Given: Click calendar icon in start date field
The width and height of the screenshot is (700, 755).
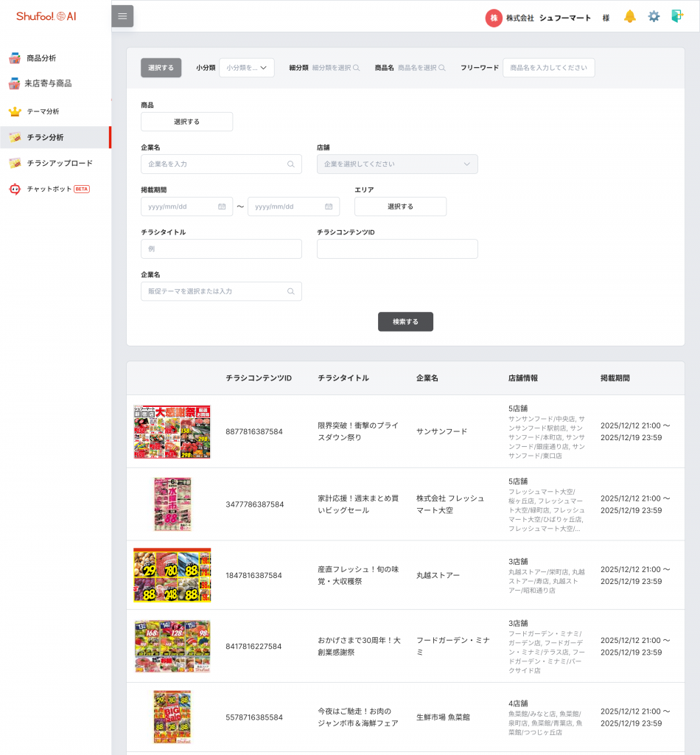Looking at the screenshot, I should [x=222, y=206].
